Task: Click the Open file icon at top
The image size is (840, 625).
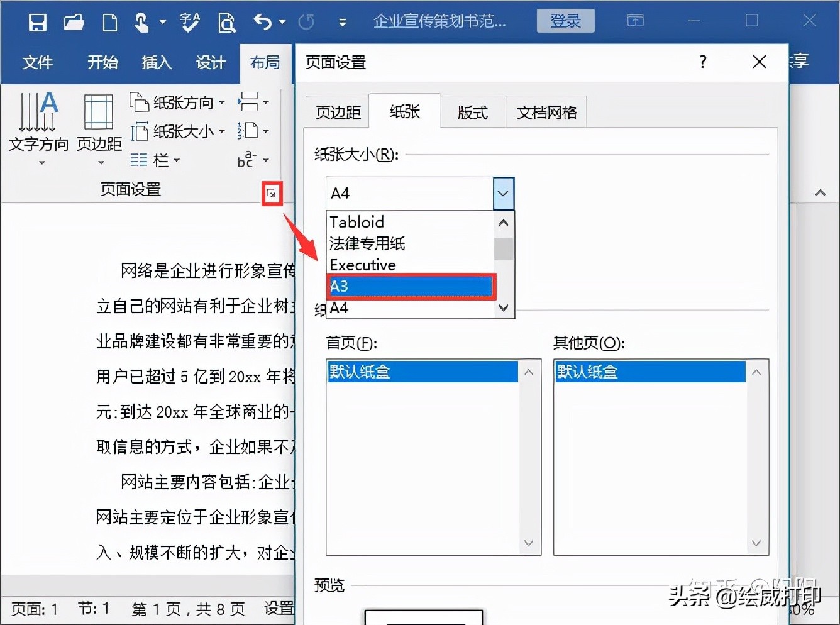Action: (74, 21)
